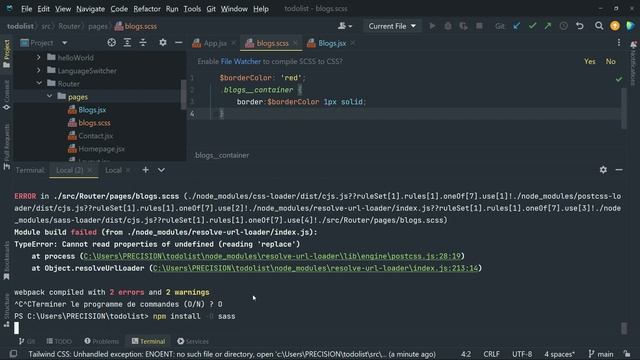Open the Git tool window tab
640x360 pixels.
click(27, 341)
